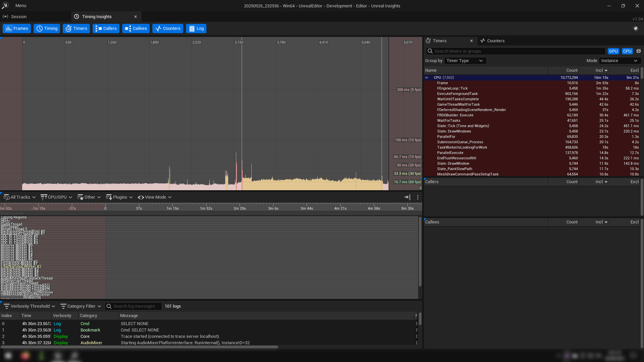Select the MeshDrawCommandPassSetupTask timer row
The width and height of the screenshot is (644, 362).
532,174
